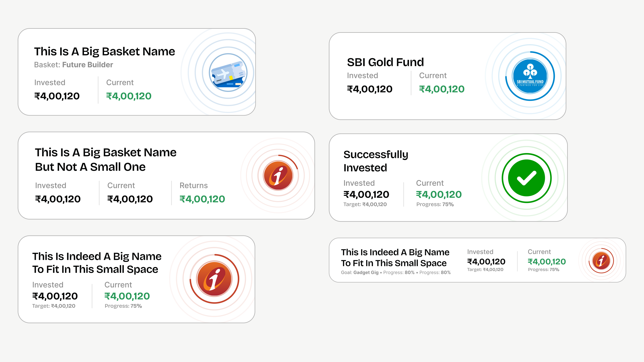Click 'Target: ₹4,00,120' in bottom-left card
The height and width of the screenshot is (362, 644).
click(54, 306)
